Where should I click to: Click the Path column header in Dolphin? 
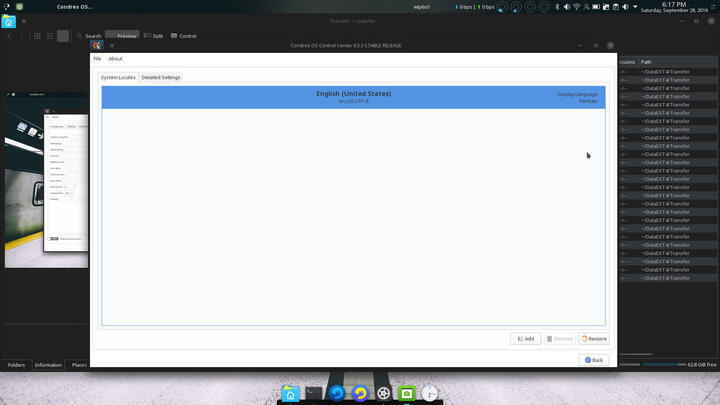point(678,62)
